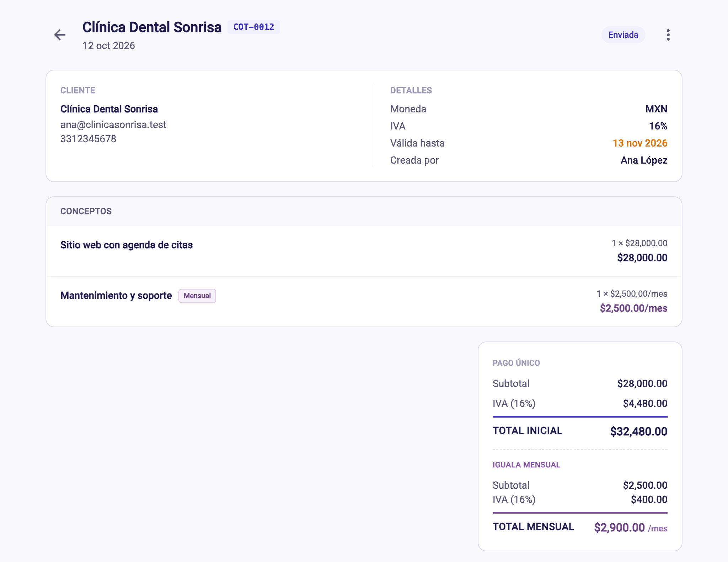Click the 12 oct 2026 date

pyautogui.click(x=109, y=46)
